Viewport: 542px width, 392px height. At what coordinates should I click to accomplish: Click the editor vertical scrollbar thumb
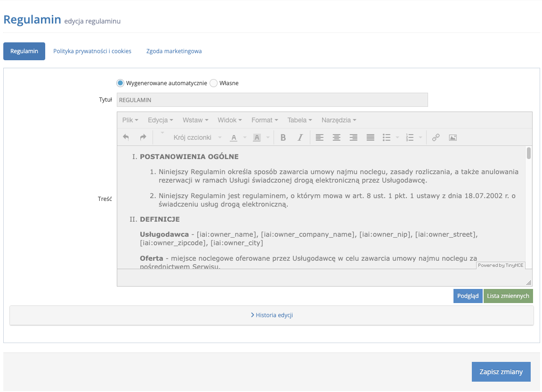[528, 153]
